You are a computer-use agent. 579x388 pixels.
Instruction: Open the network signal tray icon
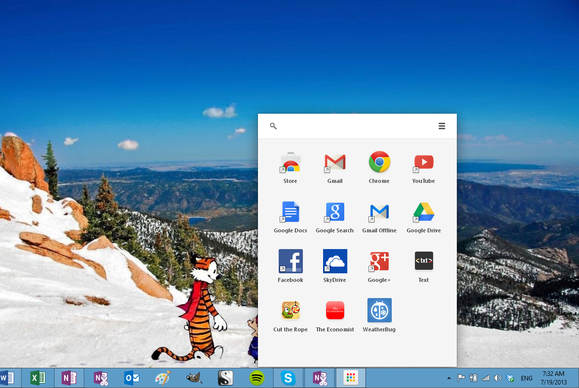[486, 378]
